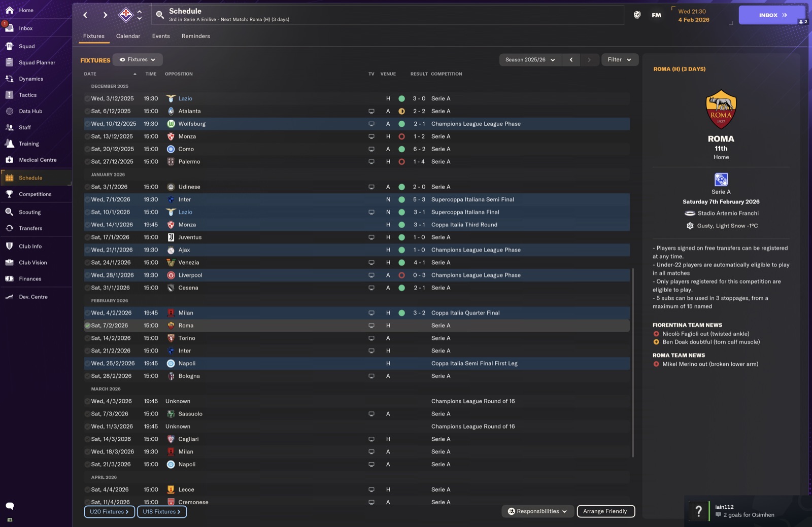
Task: Open Data Hub sidebar icon
Action: click(9, 111)
